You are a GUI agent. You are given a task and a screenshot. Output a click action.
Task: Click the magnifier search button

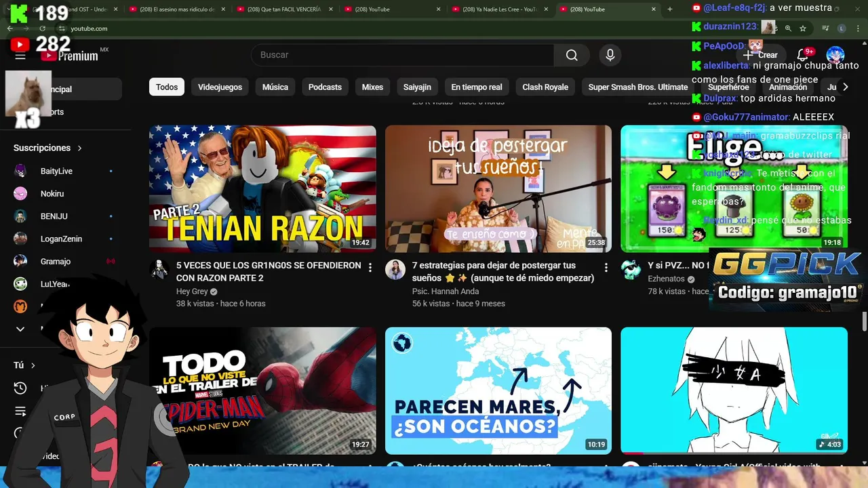[572, 55]
